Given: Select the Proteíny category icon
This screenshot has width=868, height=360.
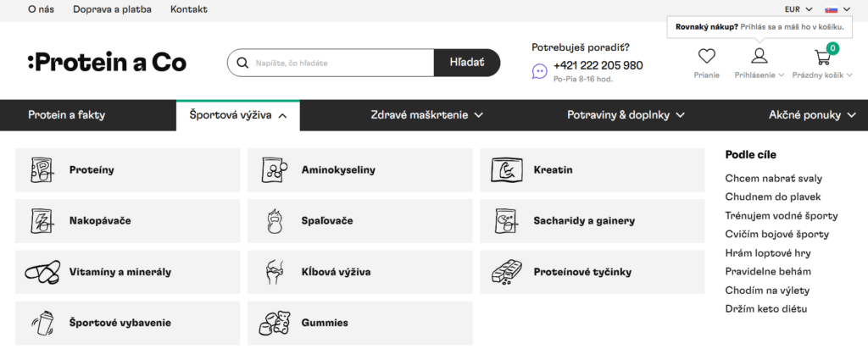Looking at the screenshot, I should pyautogui.click(x=42, y=169).
